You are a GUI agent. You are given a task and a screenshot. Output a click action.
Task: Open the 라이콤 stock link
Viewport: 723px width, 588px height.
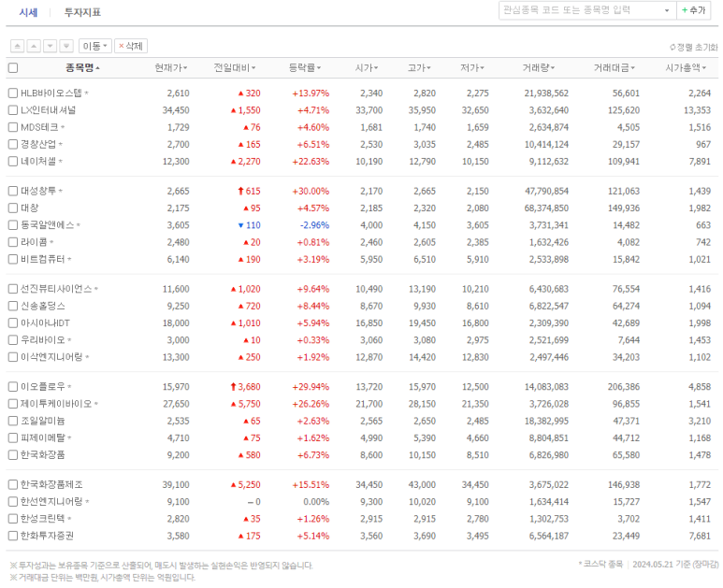(x=34, y=242)
